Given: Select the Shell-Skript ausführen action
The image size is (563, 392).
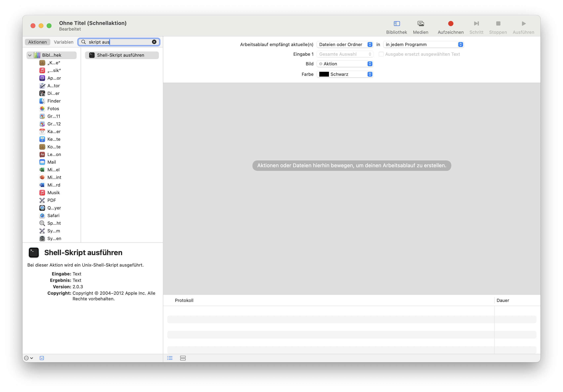Looking at the screenshot, I should [x=120, y=55].
